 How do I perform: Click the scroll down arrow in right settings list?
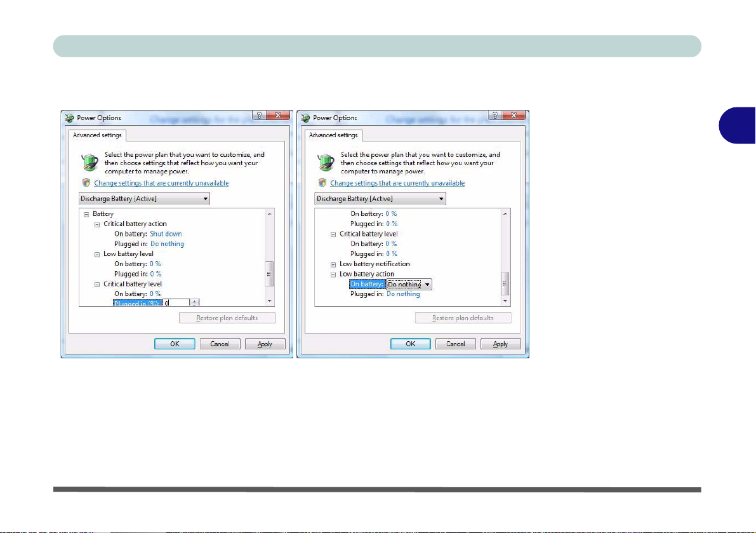click(x=505, y=301)
